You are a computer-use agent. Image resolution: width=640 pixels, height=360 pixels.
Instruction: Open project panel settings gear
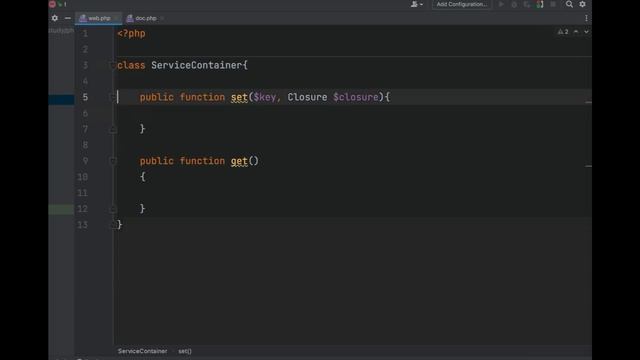click(55, 18)
